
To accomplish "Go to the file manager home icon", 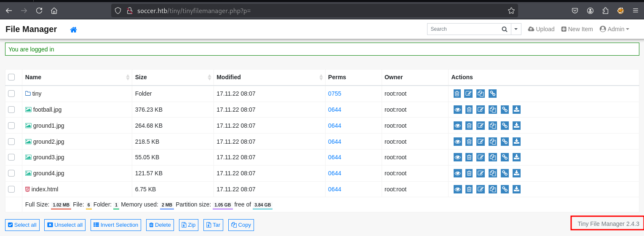I will [x=74, y=29].
